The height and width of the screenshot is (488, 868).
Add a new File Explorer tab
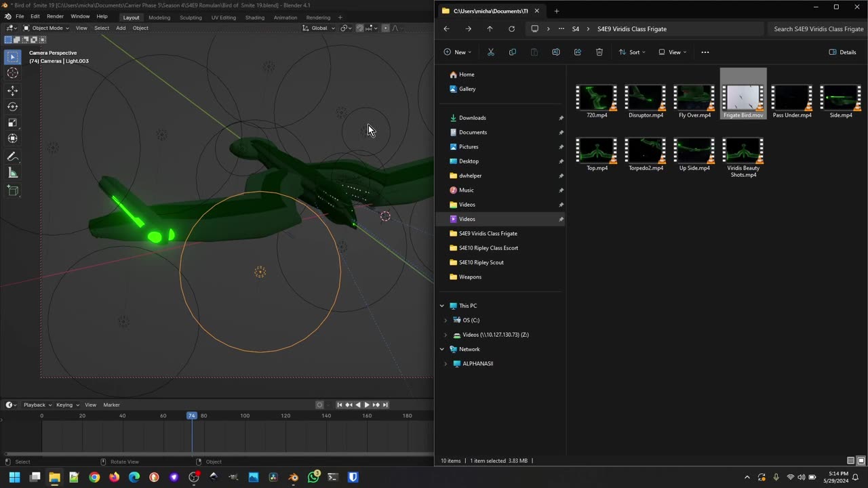(x=557, y=11)
